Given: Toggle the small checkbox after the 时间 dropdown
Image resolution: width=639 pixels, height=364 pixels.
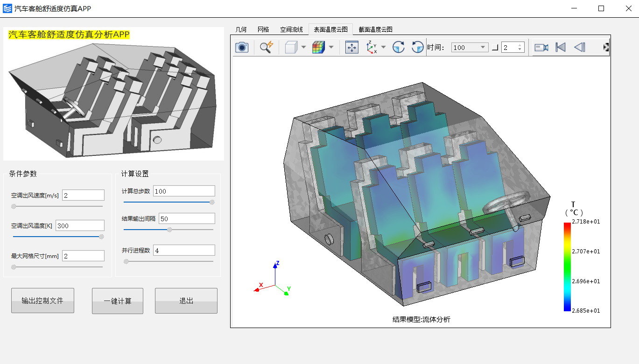Looking at the screenshot, I should 495,48.
